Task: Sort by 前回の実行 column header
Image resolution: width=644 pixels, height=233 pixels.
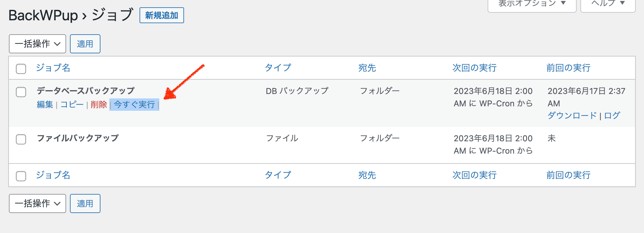Action: click(568, 68)
